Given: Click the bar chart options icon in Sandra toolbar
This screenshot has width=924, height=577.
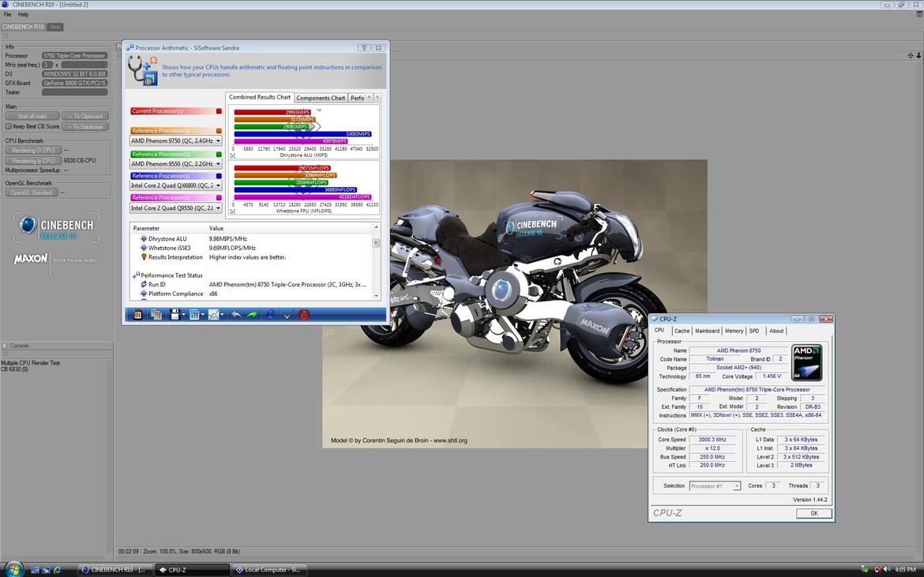Looking at the screenshot, I should coord(194,315).
